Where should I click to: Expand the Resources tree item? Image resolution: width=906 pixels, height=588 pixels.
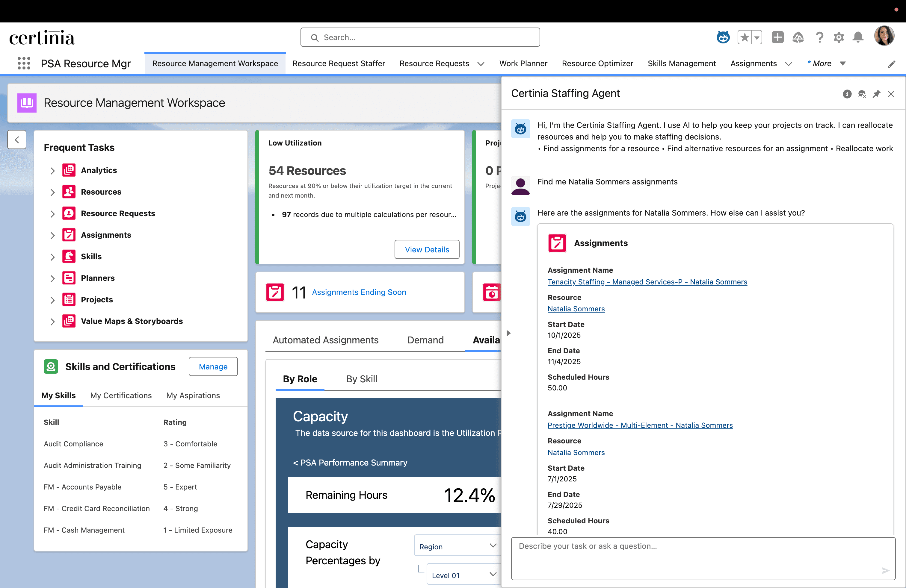tap(52, 193)
